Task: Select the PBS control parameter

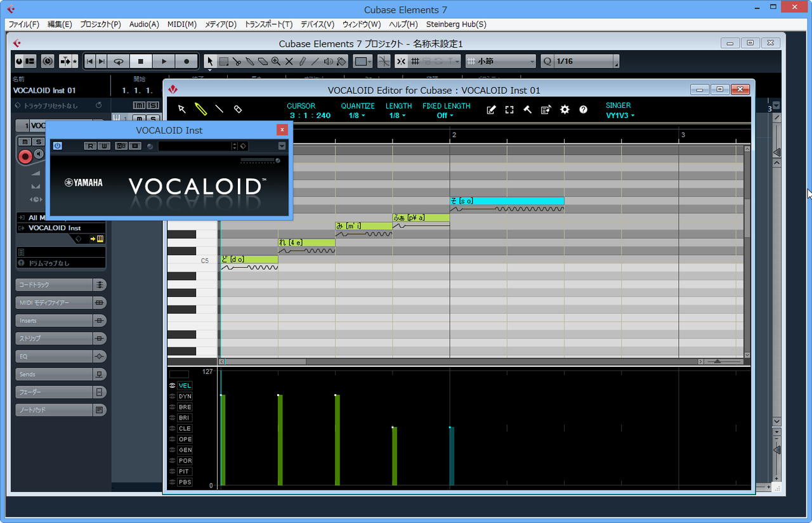Action: (185, 482)
